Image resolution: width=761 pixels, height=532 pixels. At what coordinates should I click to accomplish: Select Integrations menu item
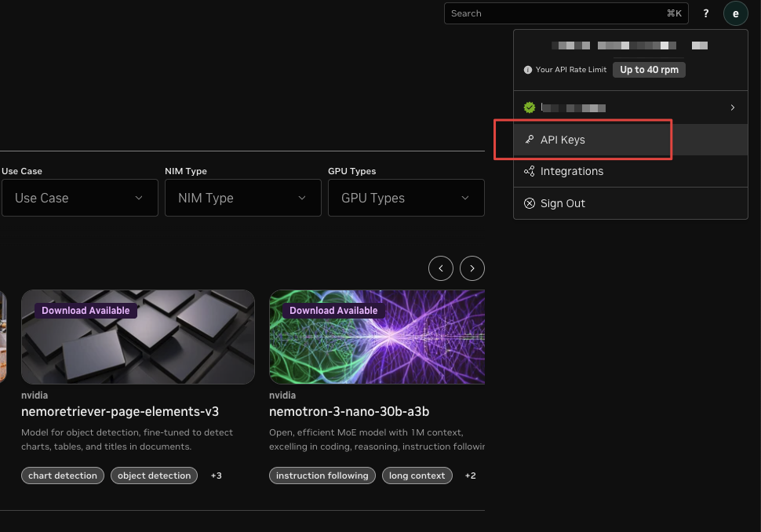pos(631,171)
